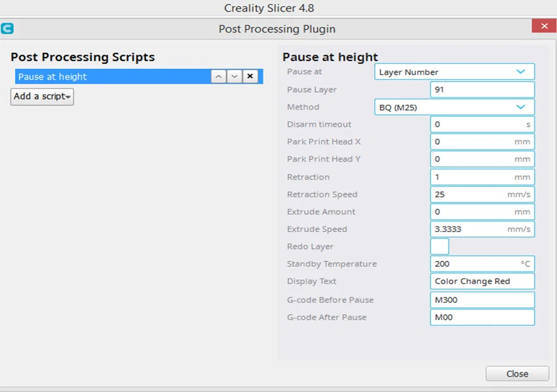Image resolution: width=557 pixels, height=392 pixels.
Task: Click the Redo Layer label
Action: (310, 246)
